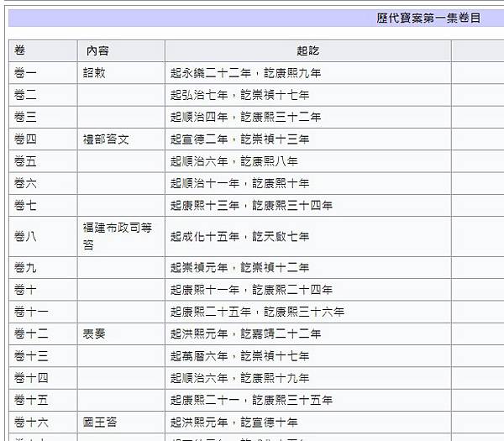
Task: Click 起永樂二十二年，訖康熙九年
Action: point(245,73)
